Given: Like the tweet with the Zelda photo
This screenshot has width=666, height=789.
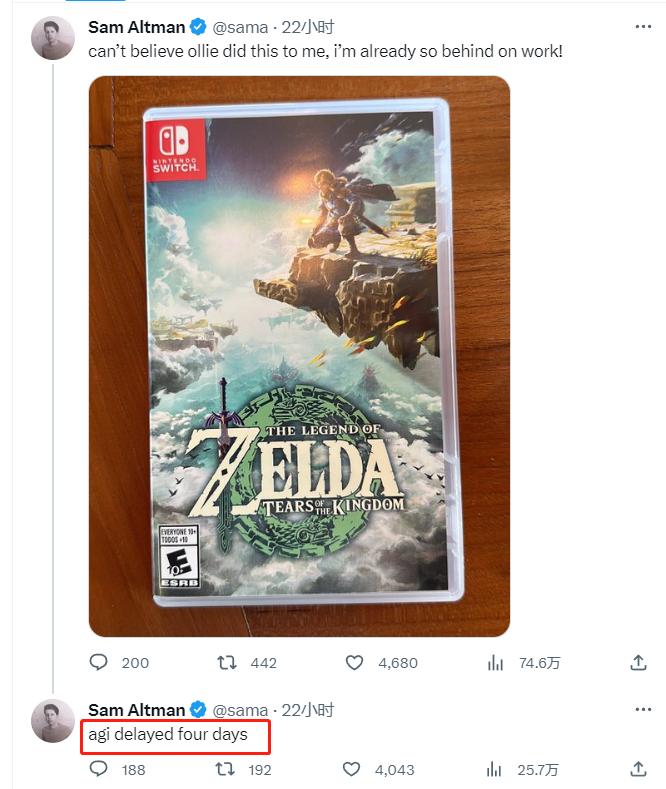Looking at the screenshot, I should click(x=354, y=663).
